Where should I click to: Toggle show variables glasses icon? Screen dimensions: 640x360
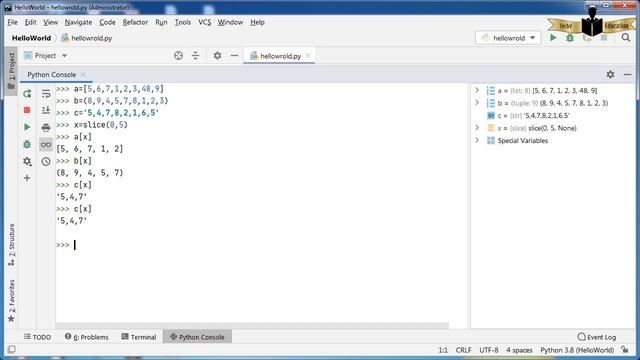click(x=46, y=144)
